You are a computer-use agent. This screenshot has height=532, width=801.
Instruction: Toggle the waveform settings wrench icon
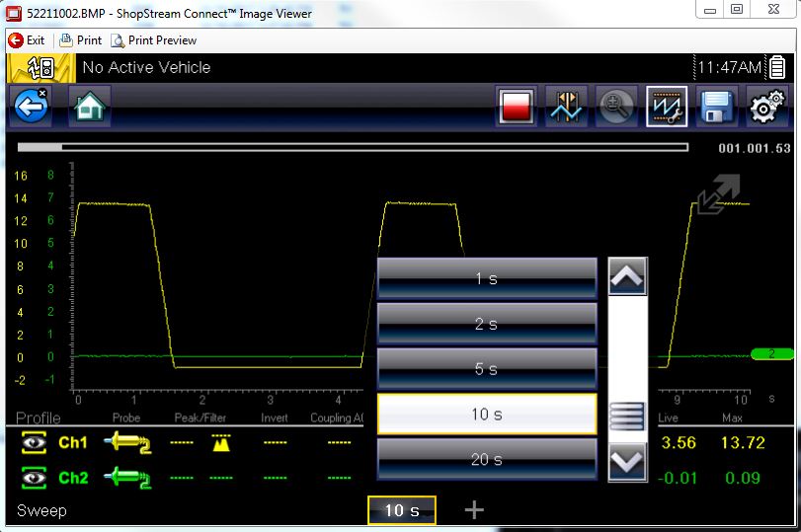tap(667, 107)
